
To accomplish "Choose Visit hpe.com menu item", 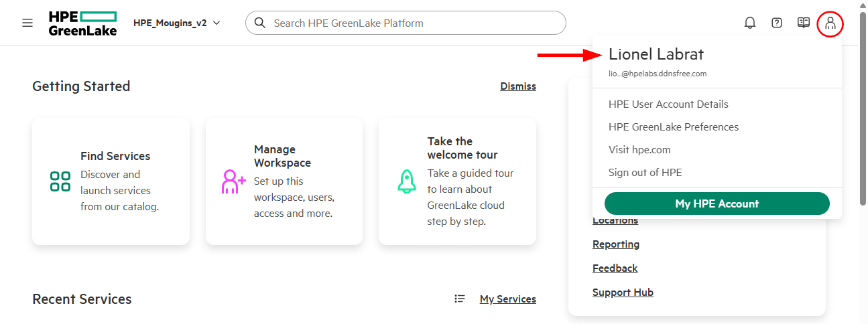I will pyautogui.click(x=639, y=150).
